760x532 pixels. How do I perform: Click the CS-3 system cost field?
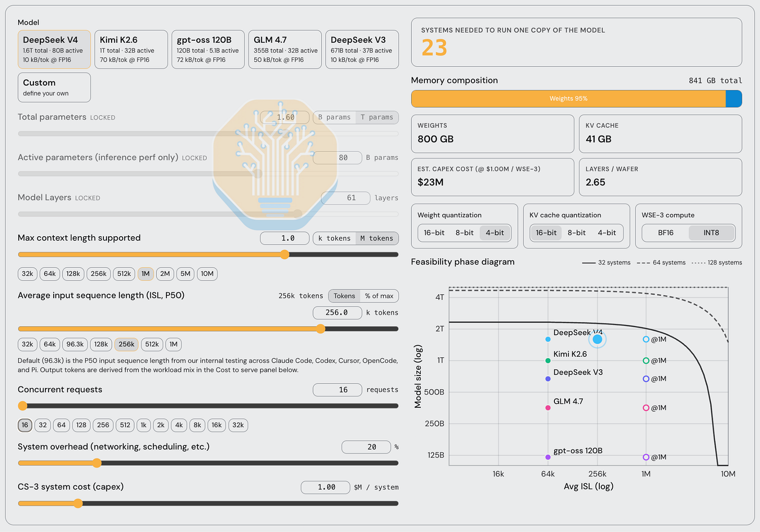[x=325, y=487]
